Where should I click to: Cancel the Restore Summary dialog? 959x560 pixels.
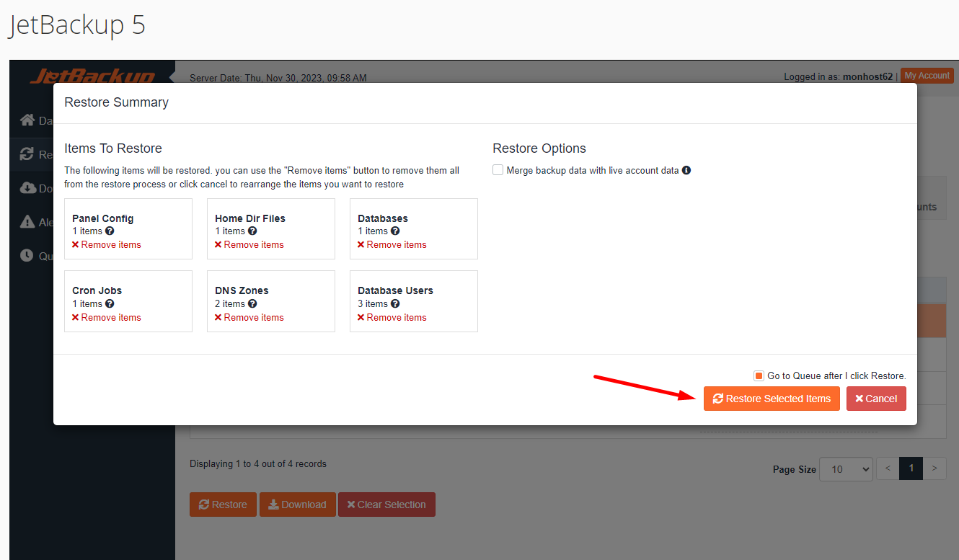876,399
